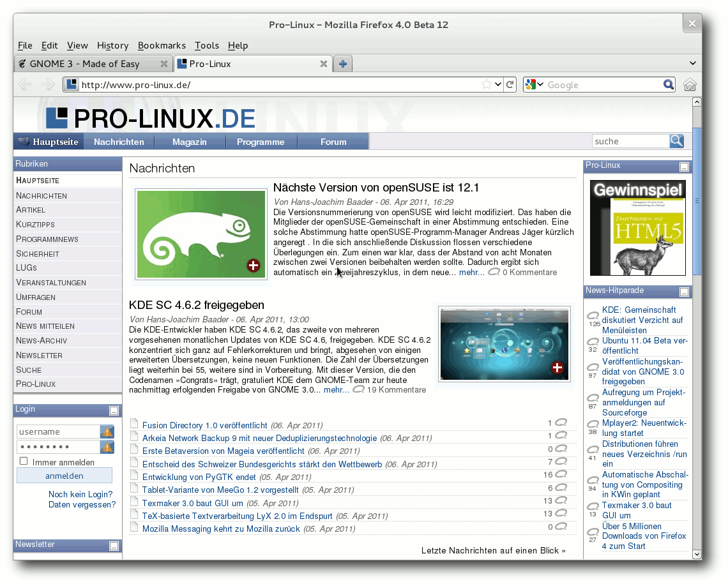This screenshot has height=586, width=728.
Task: Click the page scrollbar down arrow
Action: pos(697,554)
